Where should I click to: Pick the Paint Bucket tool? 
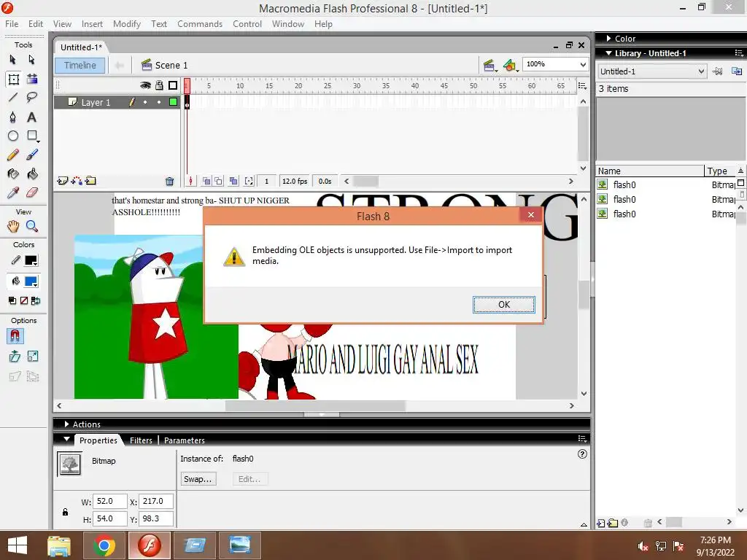(32, 174)
